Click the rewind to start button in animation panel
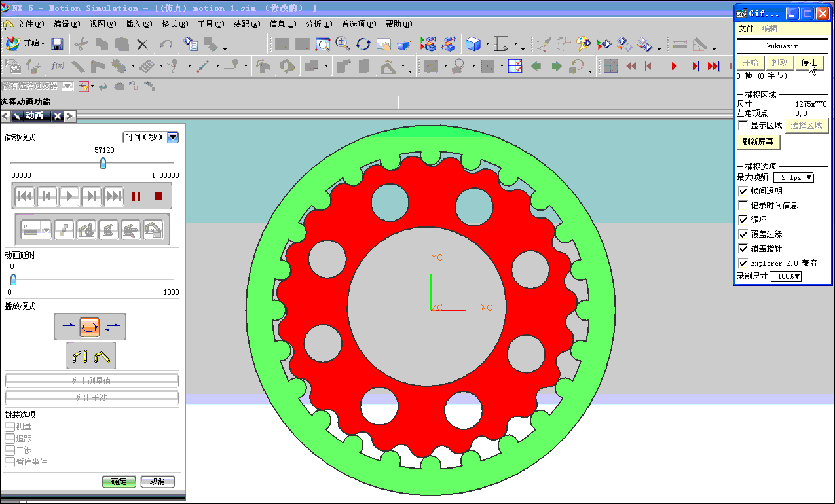 (25, 196)
